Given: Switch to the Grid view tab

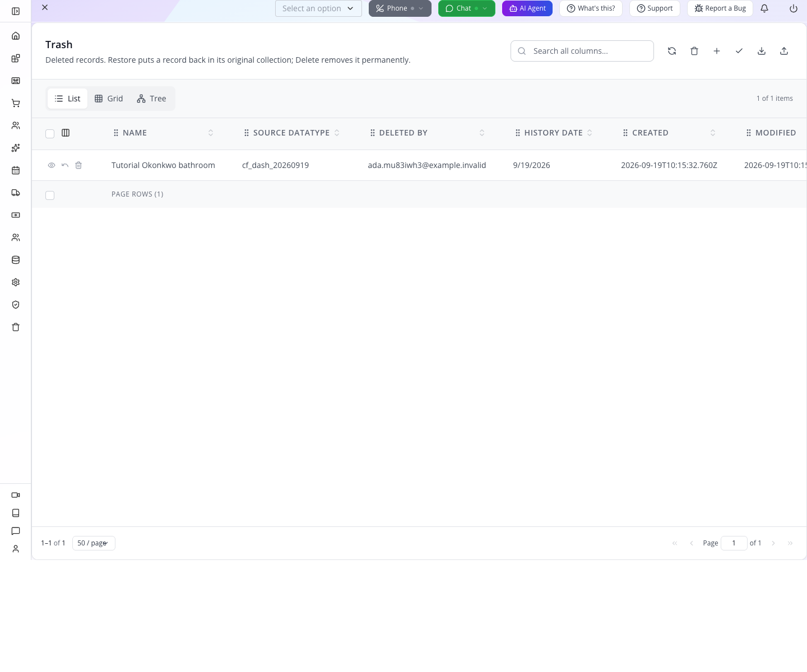Looking at the screenshot, I should pos(109,99).
